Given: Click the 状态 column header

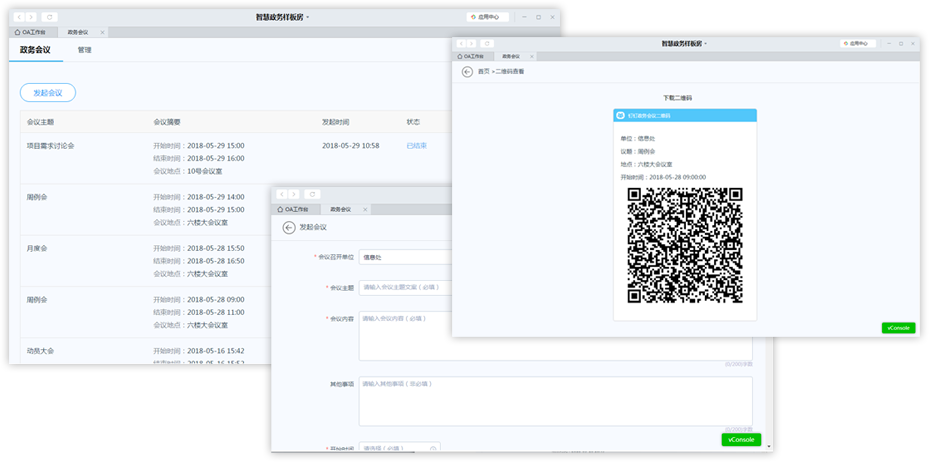Looking at the screenshot, I should tap(413, 122).
